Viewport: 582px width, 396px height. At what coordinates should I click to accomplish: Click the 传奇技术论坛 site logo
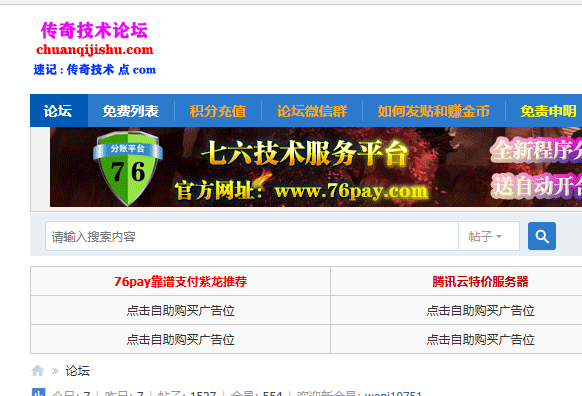(95, 48)
